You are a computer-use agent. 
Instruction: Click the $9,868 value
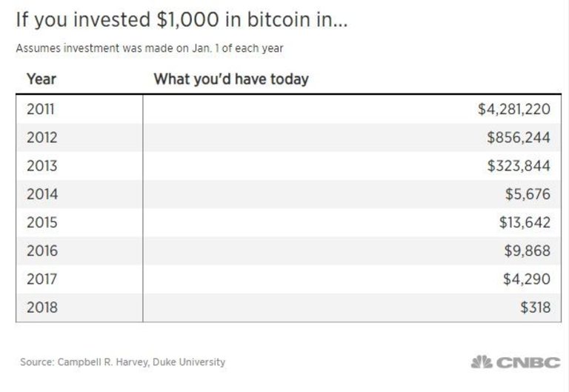(x=528, y=250)
